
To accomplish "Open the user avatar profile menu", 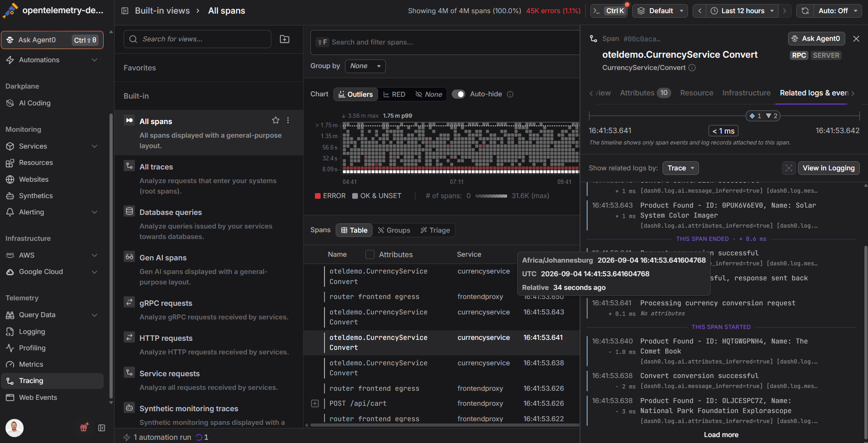I will click(15, 428).
